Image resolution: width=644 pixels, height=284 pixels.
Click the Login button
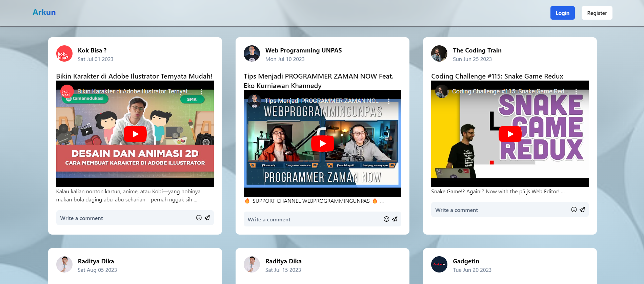[562, 13]
